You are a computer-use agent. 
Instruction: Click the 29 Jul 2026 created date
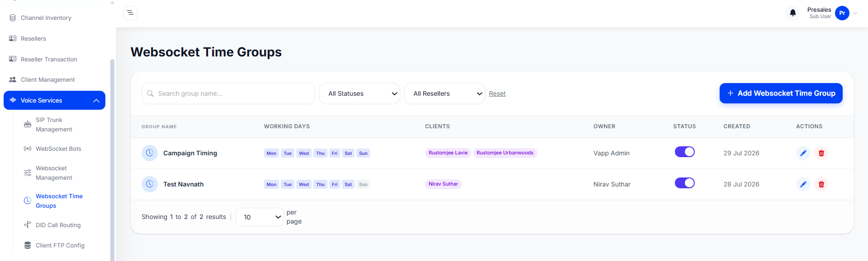[x=741, y=153]
